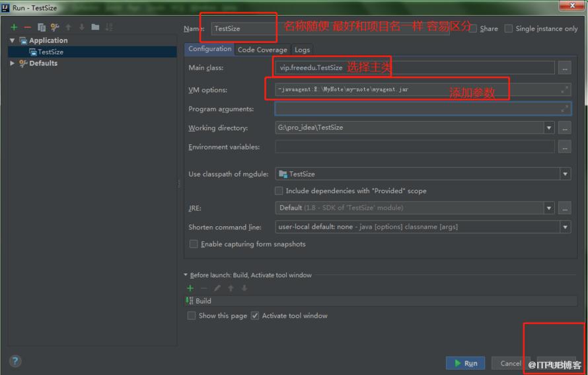Click the Run button
Viewport: 588px width, 375px height.
[465, 363]
